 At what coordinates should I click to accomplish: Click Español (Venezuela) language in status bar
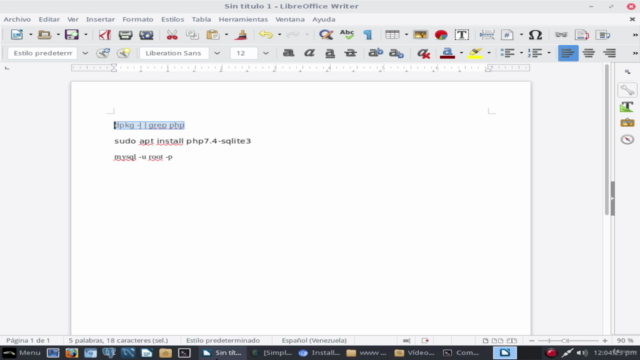(314, 340)
